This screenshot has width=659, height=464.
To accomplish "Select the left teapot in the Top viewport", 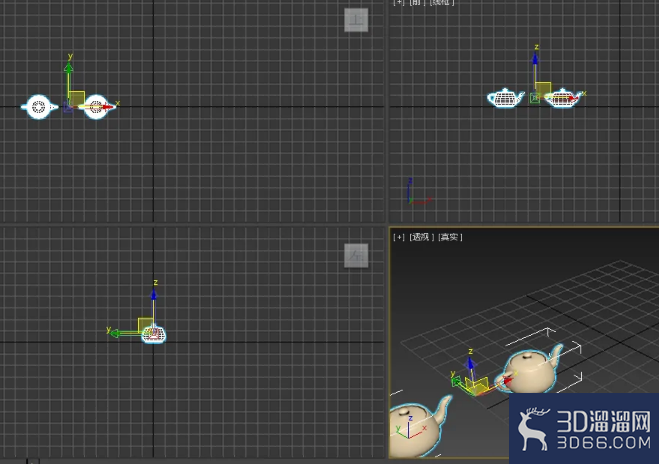I will pos(39,107).
